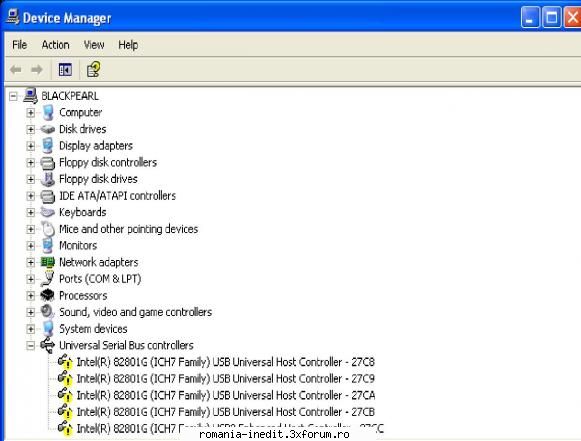Expand the Processors category
The height and width of the screenshot is (441, 581).
(30, 296)
